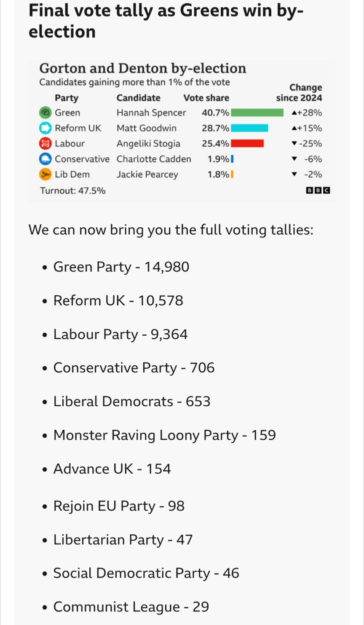
Task: Click the 'Green Party - 14,980' list item
Action: 121,267
